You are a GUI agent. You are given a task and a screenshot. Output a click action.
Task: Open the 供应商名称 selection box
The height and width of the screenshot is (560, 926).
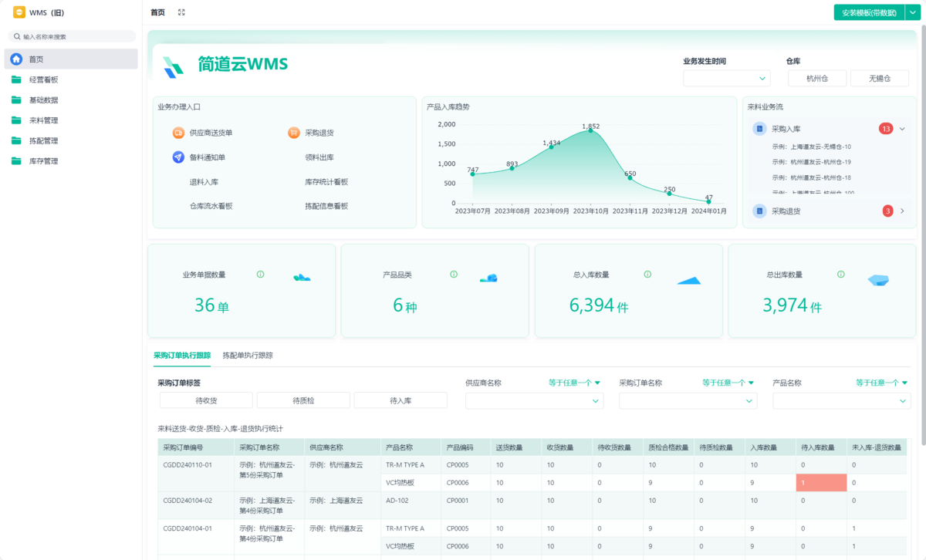click(x=534, y=401)
